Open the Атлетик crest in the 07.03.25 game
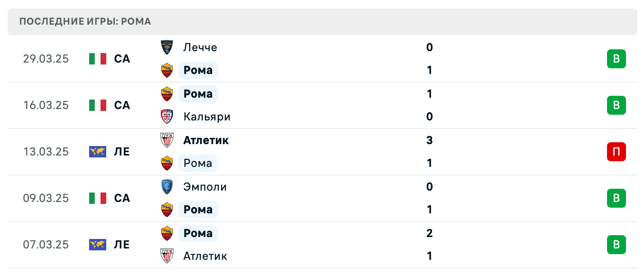This screenshot has height=275, width=644. (x=167, y=256)
